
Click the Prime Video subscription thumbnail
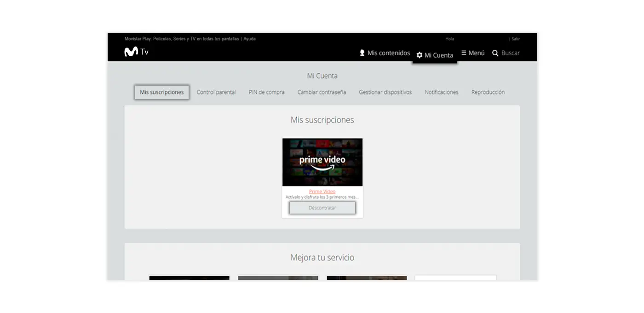tap(322, 162)
